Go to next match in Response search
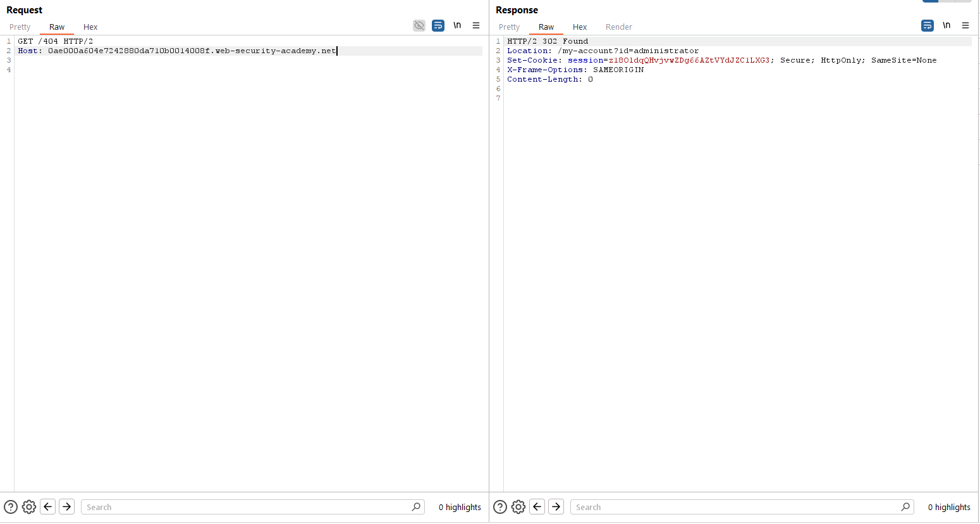980x524 pixels. pyautogui.click(x=556, y=507)
